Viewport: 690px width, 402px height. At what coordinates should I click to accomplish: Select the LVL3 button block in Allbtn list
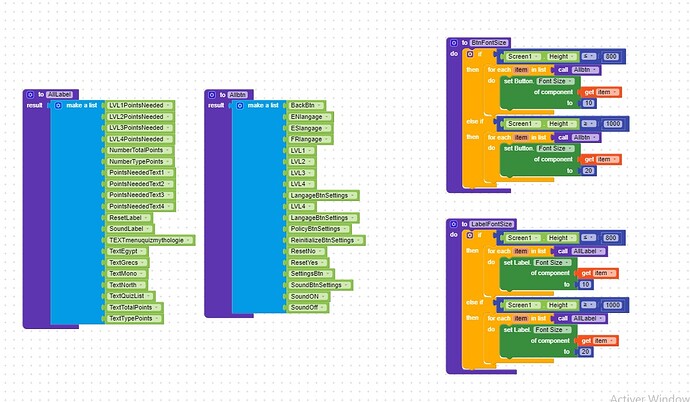(x=301, y=173)
